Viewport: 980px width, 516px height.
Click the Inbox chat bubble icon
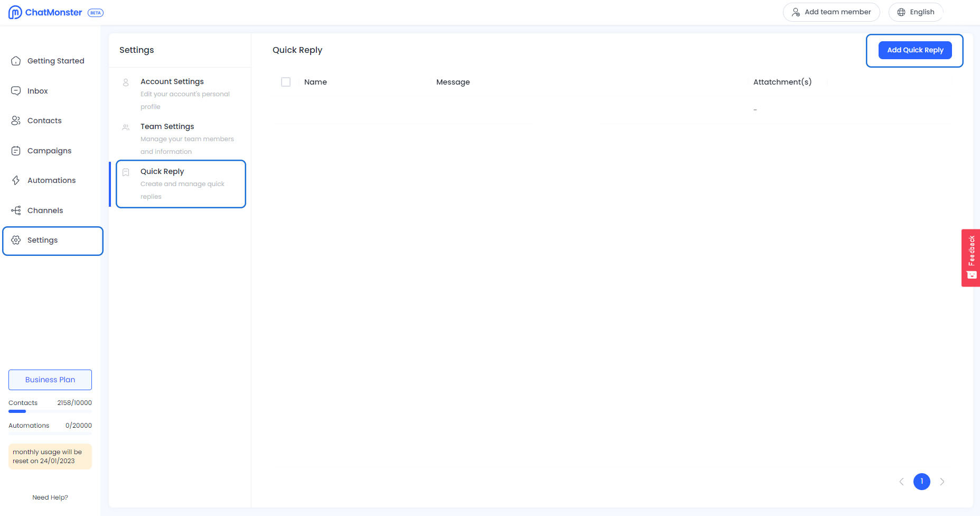tap(16, 91)
